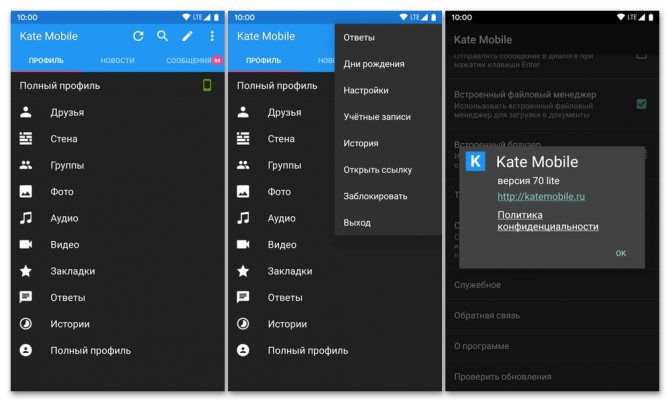This screenshot has width=670, height=402.
Task: Tap the Аудио music note icon in first screen
Action: [26, 218]
